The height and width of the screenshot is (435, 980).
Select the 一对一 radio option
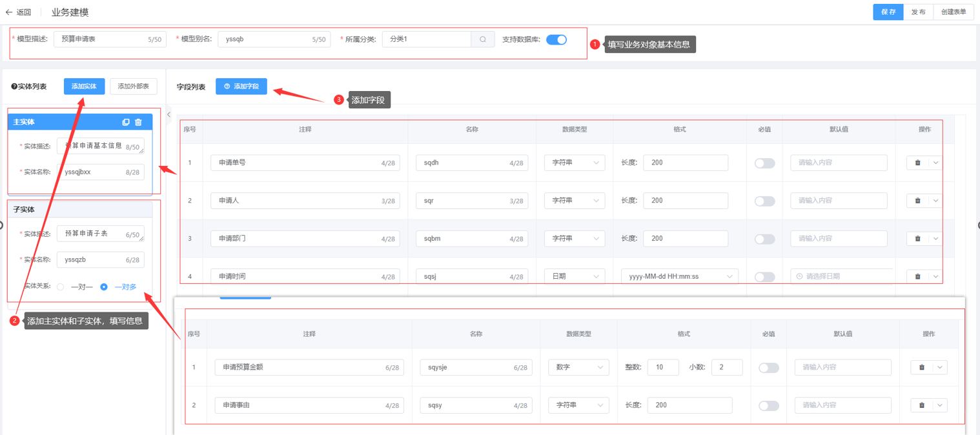coord(61,287)
